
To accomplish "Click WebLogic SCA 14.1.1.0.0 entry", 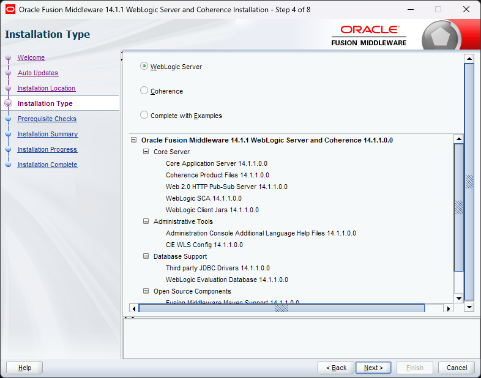I will [203, 198].
